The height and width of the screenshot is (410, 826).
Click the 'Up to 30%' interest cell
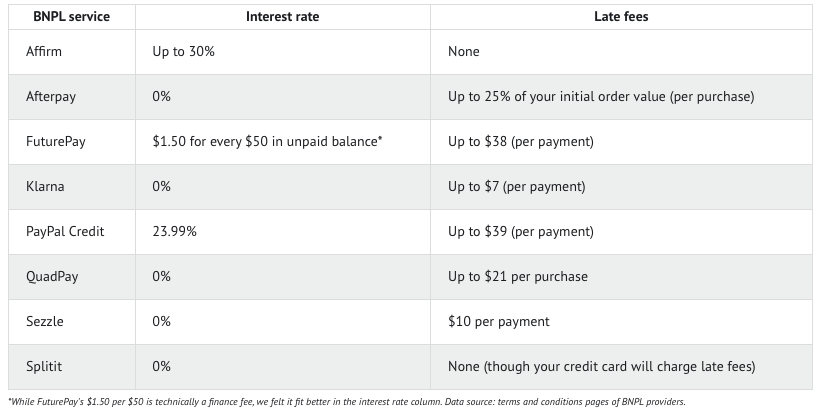(283, 52)
